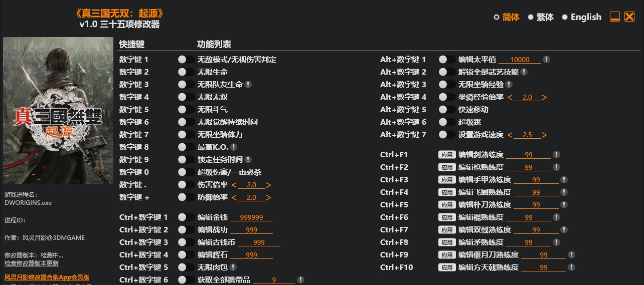Turn on 无限斗气 switch
The image size is (644, 285).
click(186, 110)
